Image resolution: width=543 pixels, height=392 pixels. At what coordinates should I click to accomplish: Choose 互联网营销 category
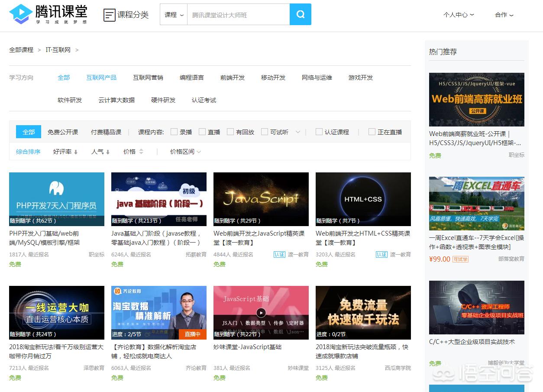pos(148,78)
